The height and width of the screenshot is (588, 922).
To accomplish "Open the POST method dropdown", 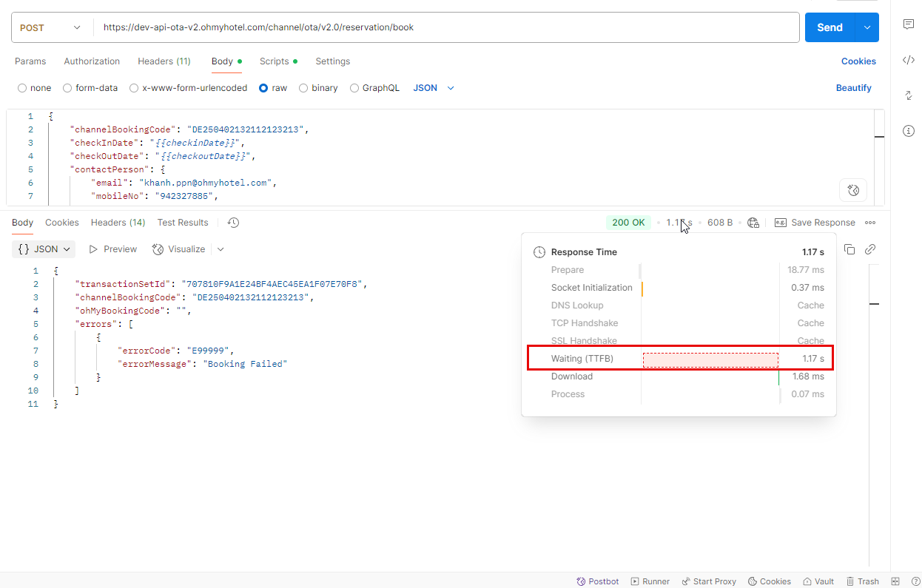I will tap(50, 27).
